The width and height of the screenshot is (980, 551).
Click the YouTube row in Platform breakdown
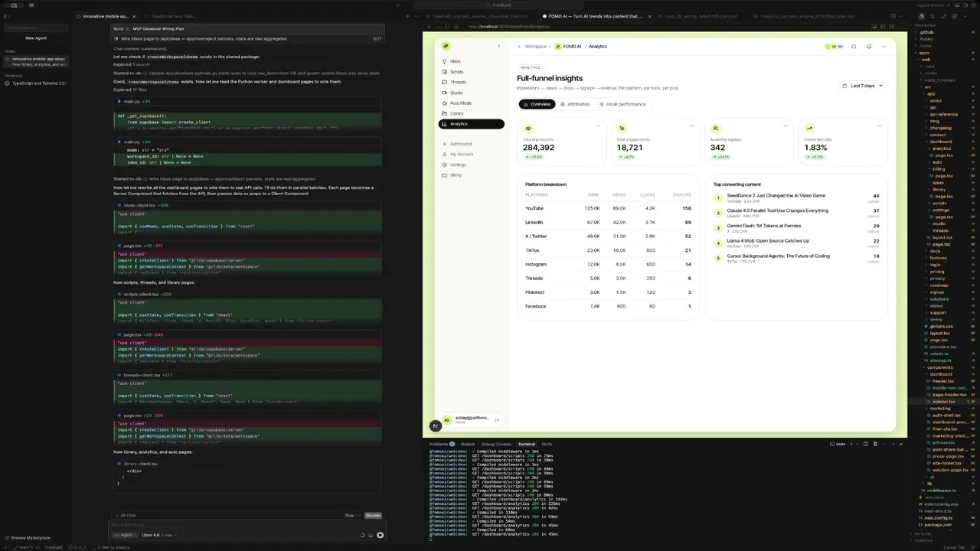point(608,208)
